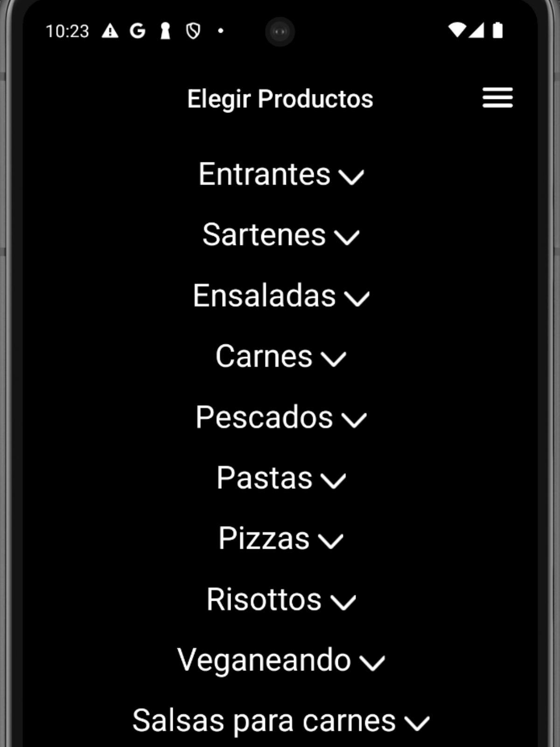
Task: Expand the Ensaladas chevron arrow
Action: tap(357, 298)
